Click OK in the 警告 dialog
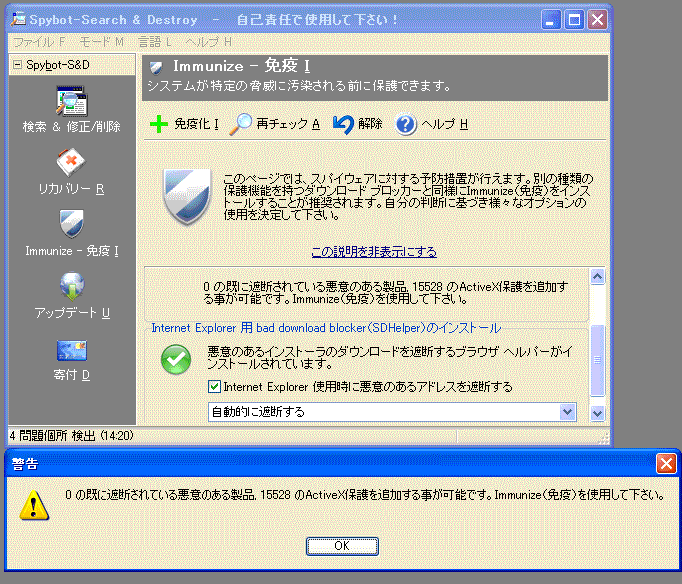Image resolution: width=682 pixels, height=584 pixels. 342,546
